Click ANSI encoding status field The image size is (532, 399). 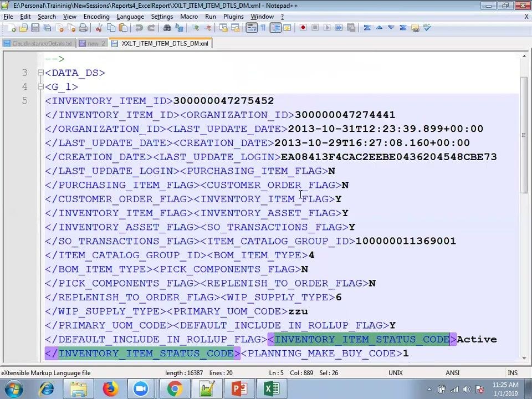pyautogui.click(x=452, y=373)
